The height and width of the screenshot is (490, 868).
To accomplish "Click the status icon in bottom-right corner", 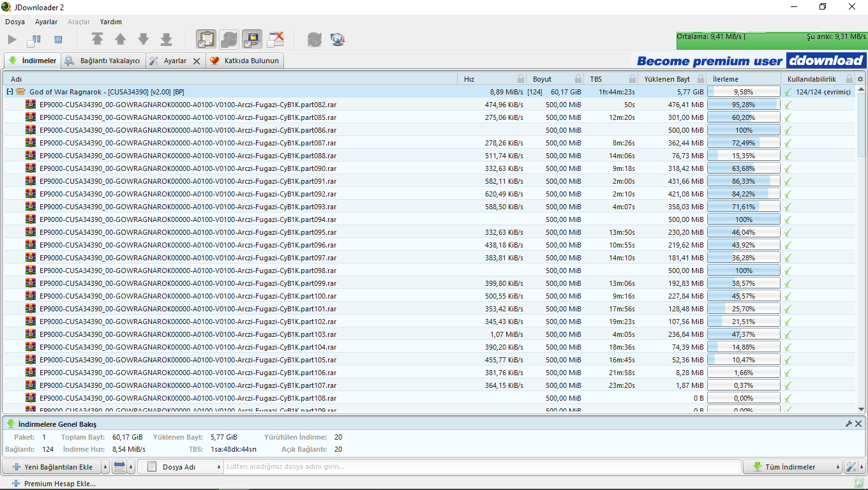I will click(858, 484).
